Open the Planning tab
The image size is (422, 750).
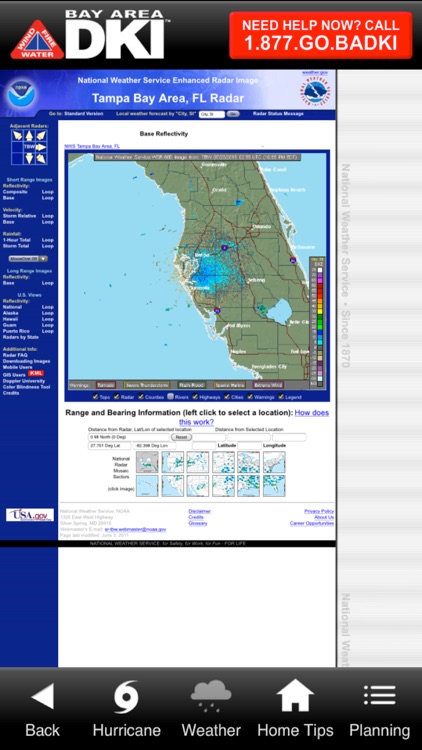(x=379, y=710)
